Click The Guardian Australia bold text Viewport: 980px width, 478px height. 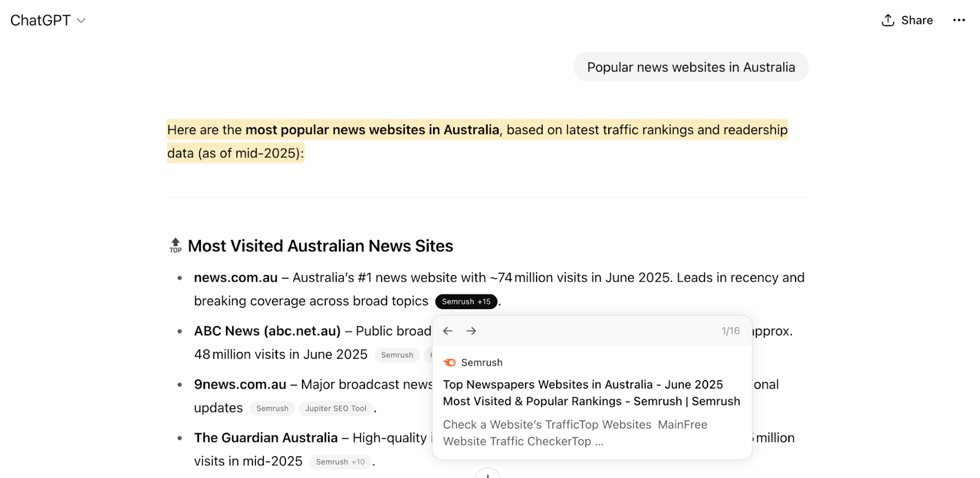266,438
